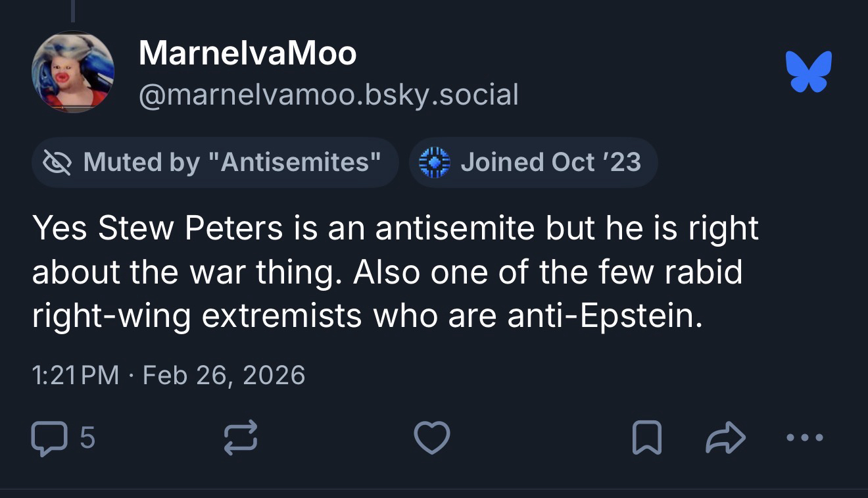Click the blue Bluesky butterfly logo
Screen dimensions: 868x498
pos(808,71)
